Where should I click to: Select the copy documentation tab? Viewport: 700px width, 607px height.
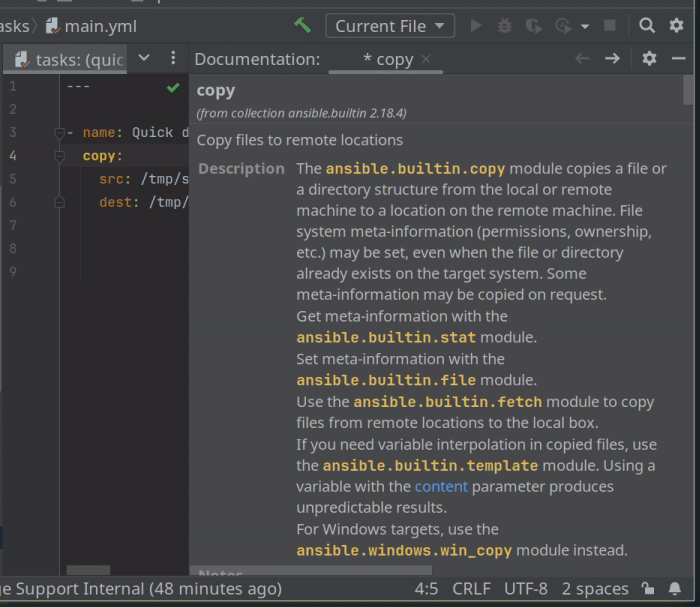[388, 59]
